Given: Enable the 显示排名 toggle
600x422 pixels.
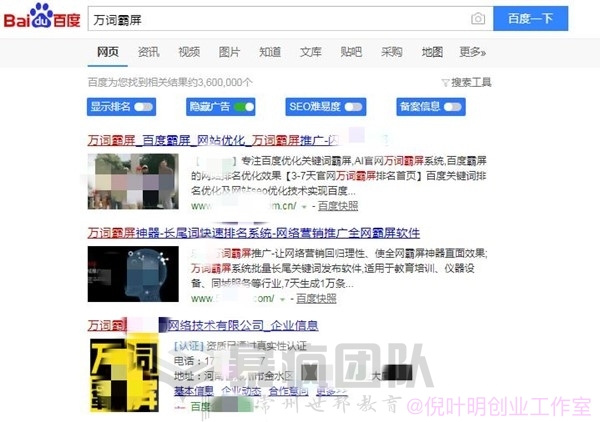Looking at the screenshot, I should (x=143, y=107).
